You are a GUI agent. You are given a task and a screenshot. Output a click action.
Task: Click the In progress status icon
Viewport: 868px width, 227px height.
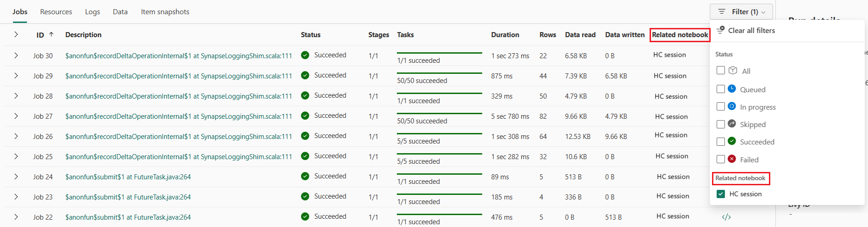[732, 106]
